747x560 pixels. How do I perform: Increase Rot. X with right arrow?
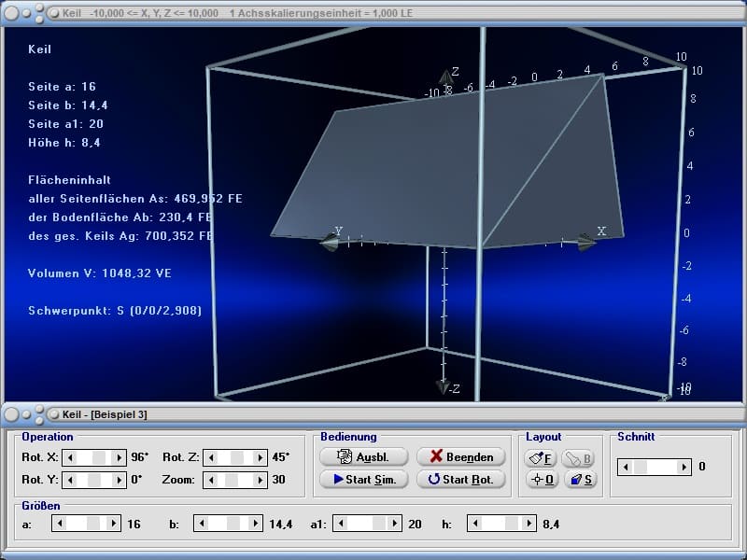pyautogui.click(x=119, y=457)
